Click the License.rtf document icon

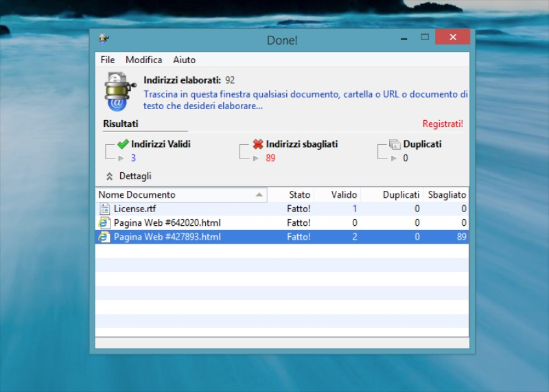pyautogui.click(x=104, y=209)
